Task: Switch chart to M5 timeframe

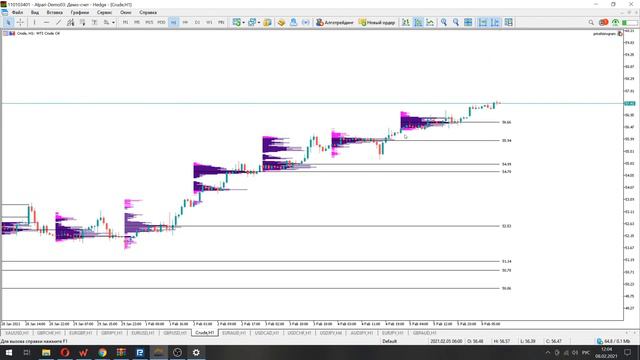Action: pyautogui.click(x=137, y=22)
